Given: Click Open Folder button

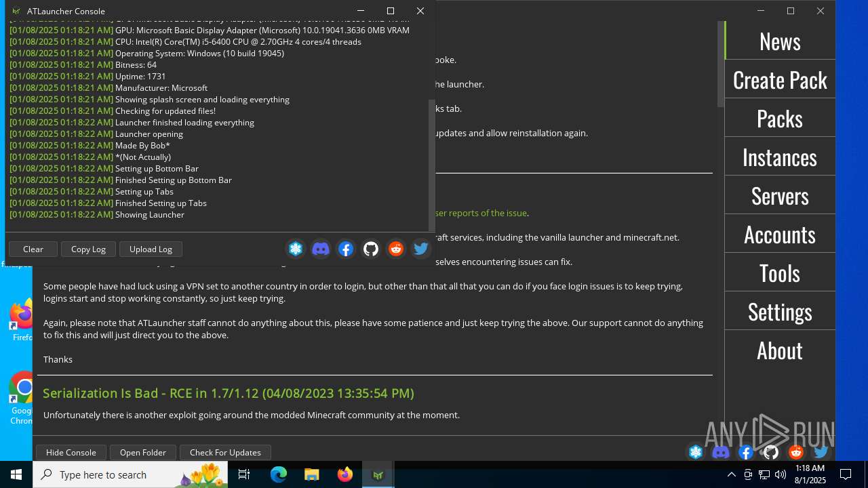Looking at the screenshot, I should tap(143, 452).
